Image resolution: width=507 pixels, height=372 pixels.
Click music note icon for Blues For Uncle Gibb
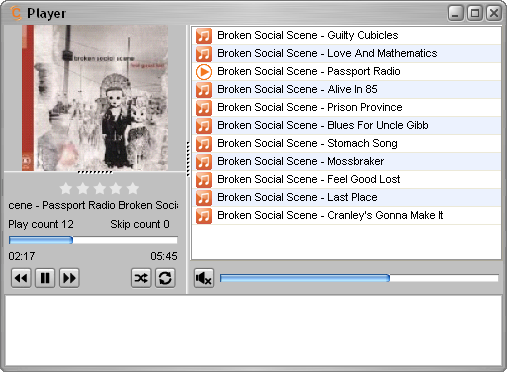tap(204, 126)
